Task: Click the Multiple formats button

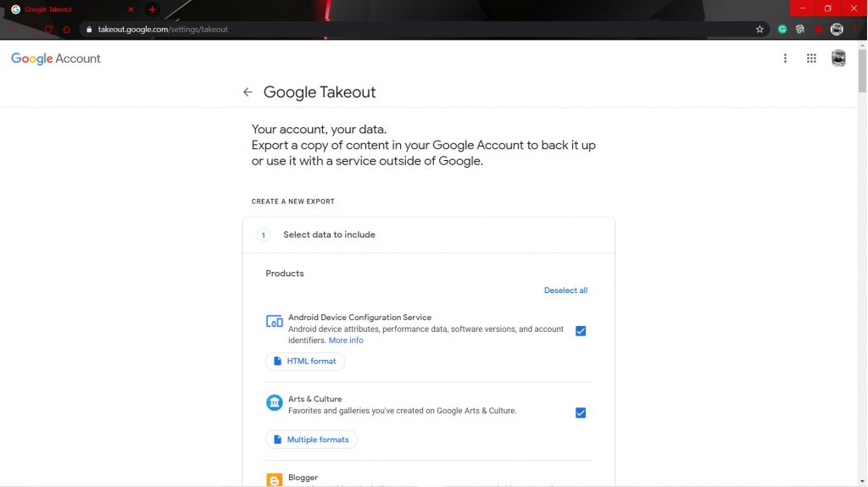Action: 311,440
